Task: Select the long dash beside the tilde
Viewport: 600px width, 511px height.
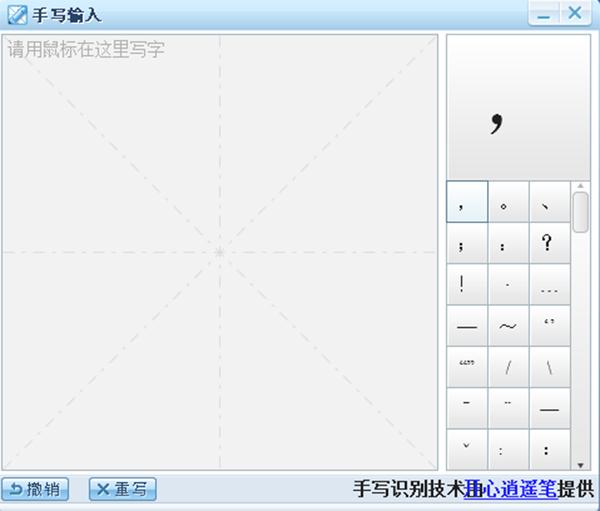Action: pyautogui.click(x=467, y=326)
